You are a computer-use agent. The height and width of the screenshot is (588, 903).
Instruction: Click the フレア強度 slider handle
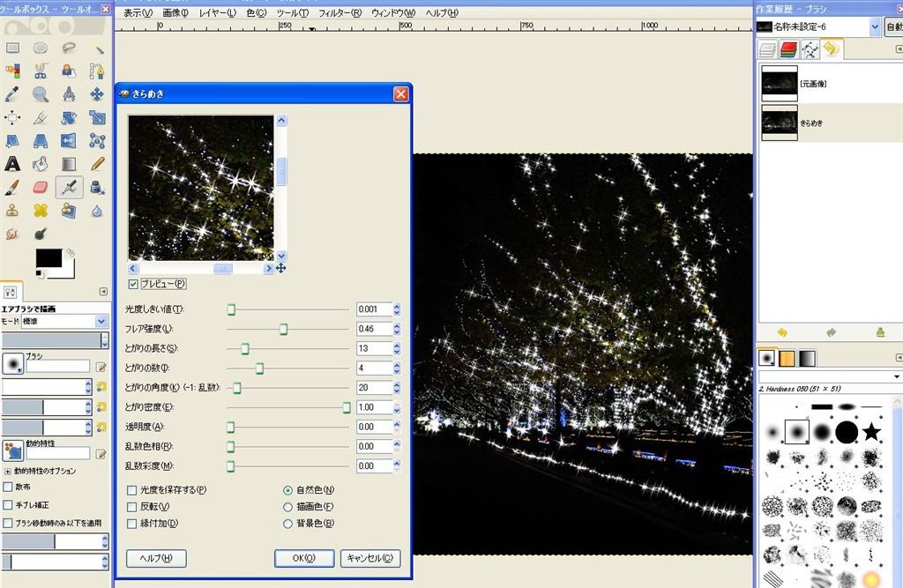[x=284, y=329]
